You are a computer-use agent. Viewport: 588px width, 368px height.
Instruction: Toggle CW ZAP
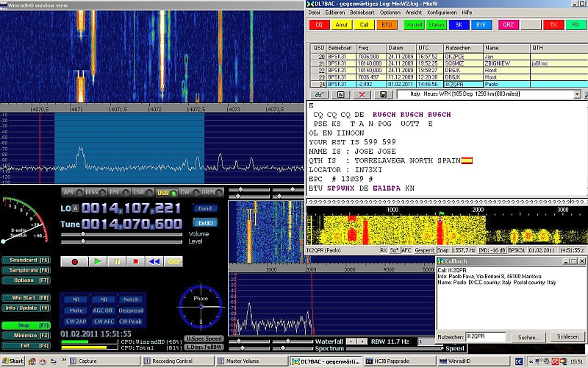[x=76, y=322]
